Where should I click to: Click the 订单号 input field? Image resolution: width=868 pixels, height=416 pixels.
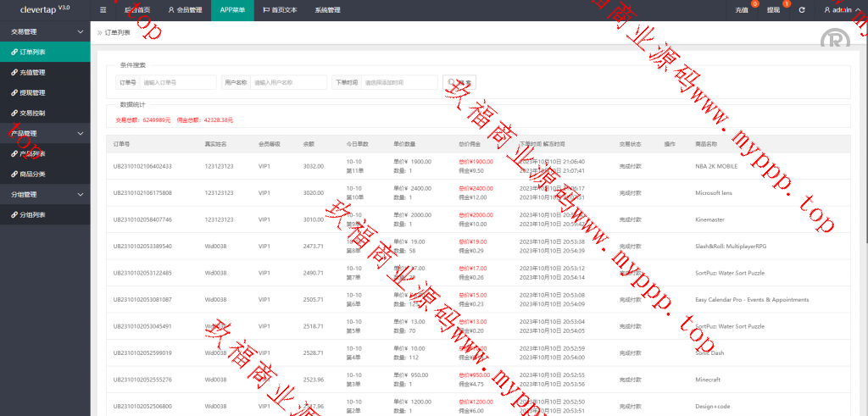tap(177, 82)
